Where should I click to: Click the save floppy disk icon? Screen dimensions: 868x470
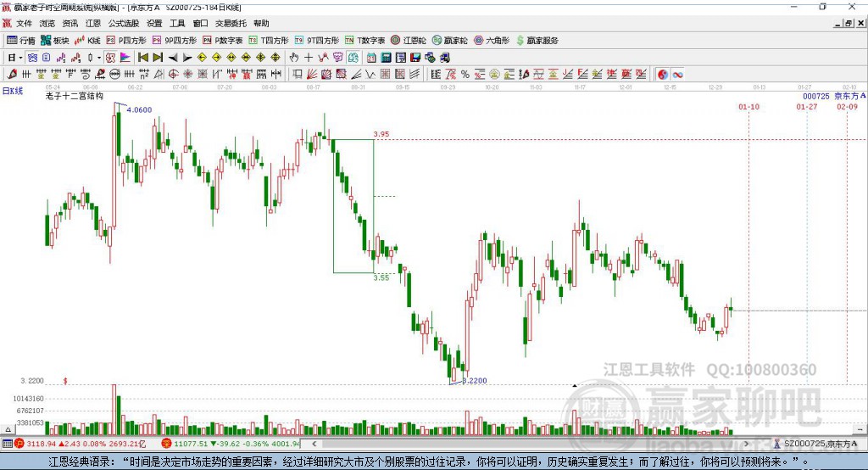[x=415, y=58]
